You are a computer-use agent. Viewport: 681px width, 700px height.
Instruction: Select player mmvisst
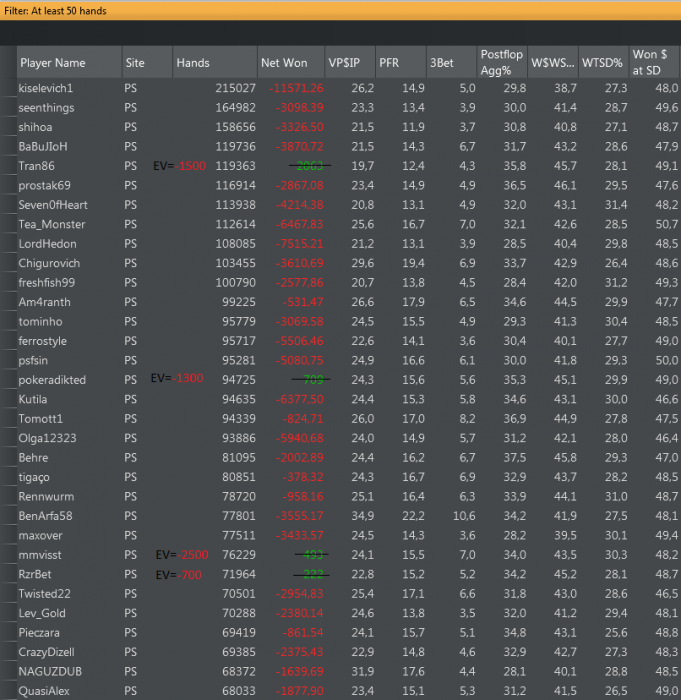40,555
